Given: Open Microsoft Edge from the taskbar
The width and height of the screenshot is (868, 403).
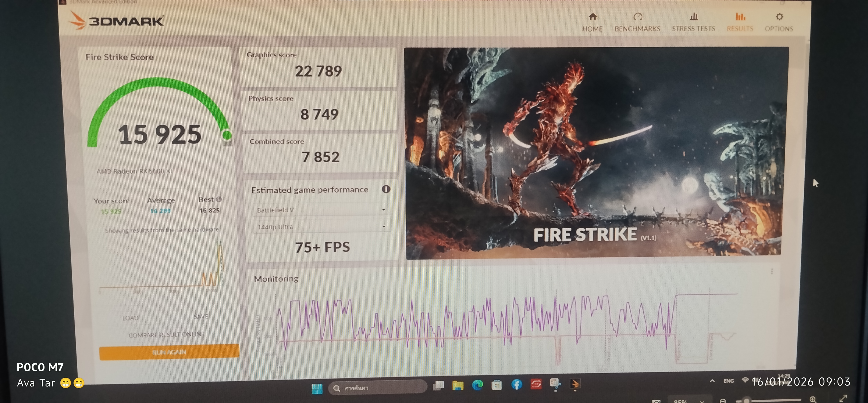Looking at the screenshot, I should (477, 385).
